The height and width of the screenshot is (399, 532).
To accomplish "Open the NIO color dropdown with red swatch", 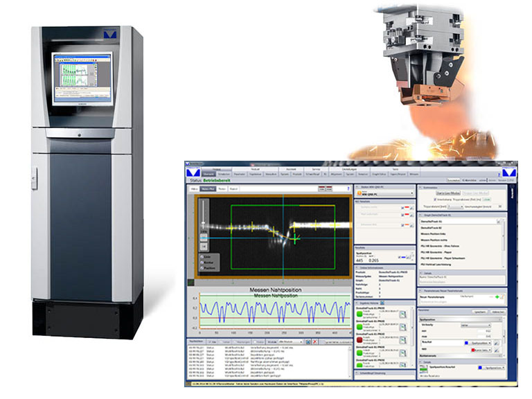I will (x=481, y=350).
